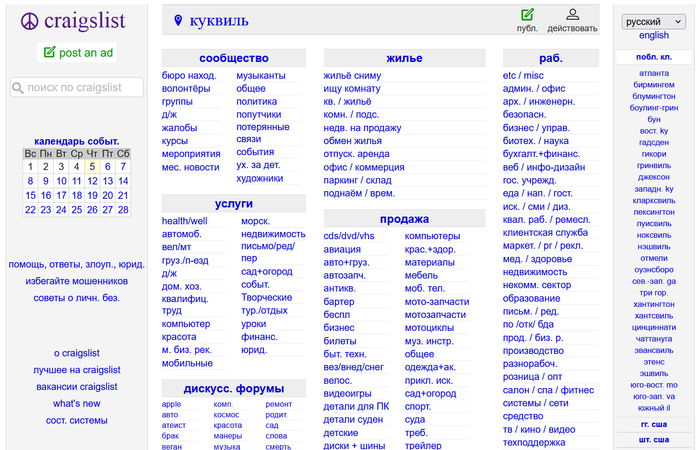This screenshot has height=450, width=700.
Task: Open избегайте мошенников link
Action: (77, 281)
